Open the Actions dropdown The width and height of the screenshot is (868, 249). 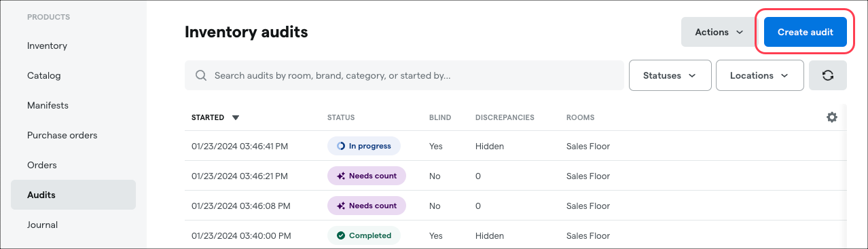click(720, 32)
